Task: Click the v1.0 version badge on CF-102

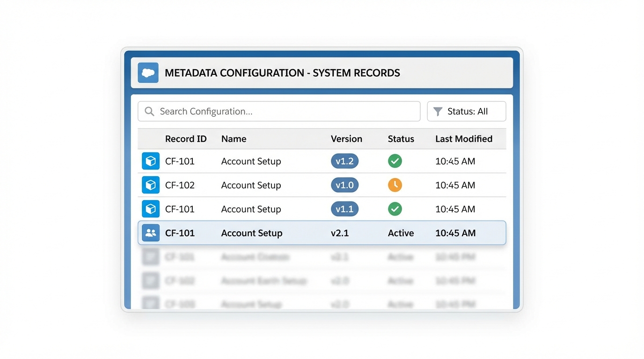Action: pyautogui.click(x=345, y=185)
